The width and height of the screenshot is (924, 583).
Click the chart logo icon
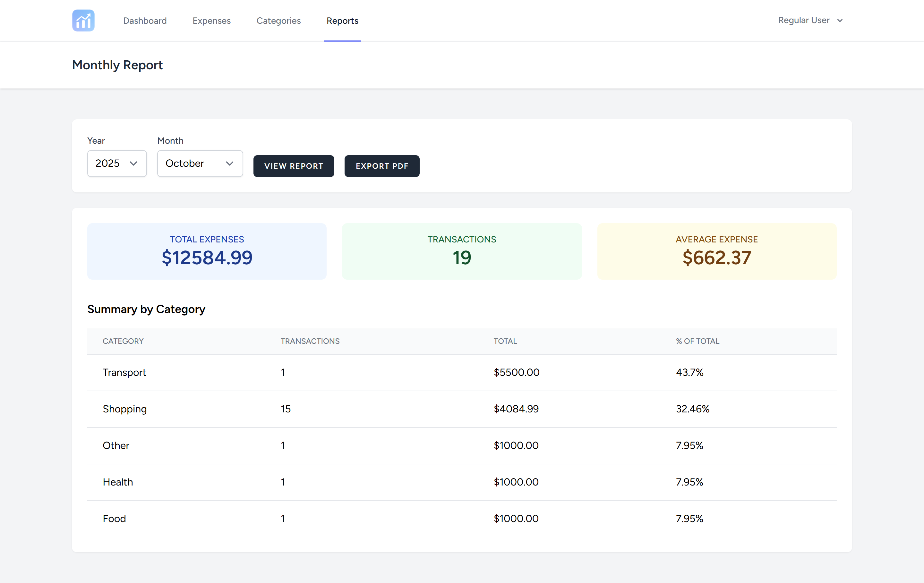coord(83,20)
